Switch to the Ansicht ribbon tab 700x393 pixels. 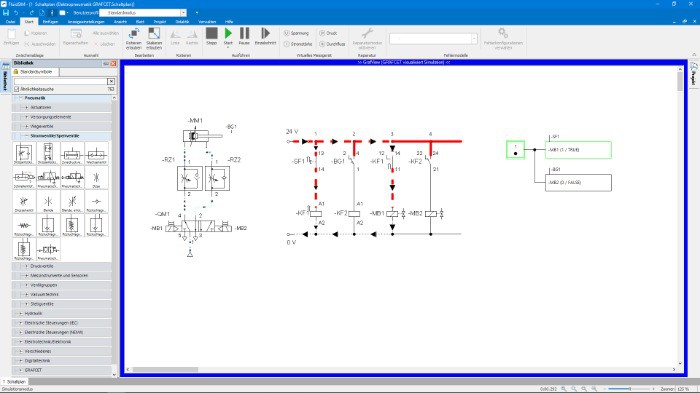tap(120, 21)
